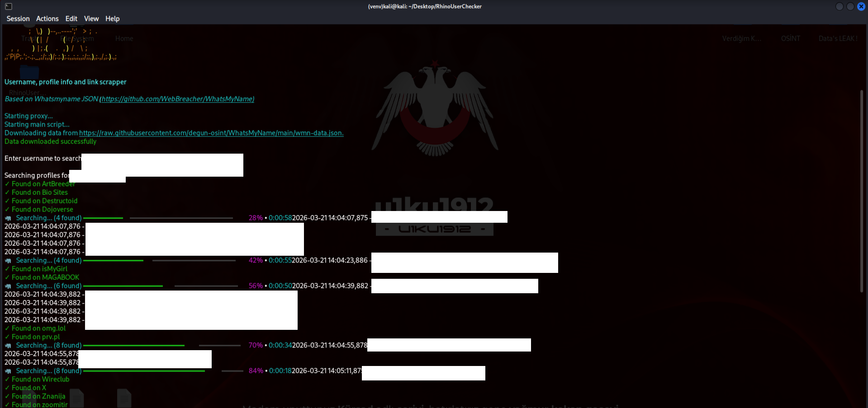The image size is (868, 408).
Task: Click the 70% percentage value
Action: 256,345
